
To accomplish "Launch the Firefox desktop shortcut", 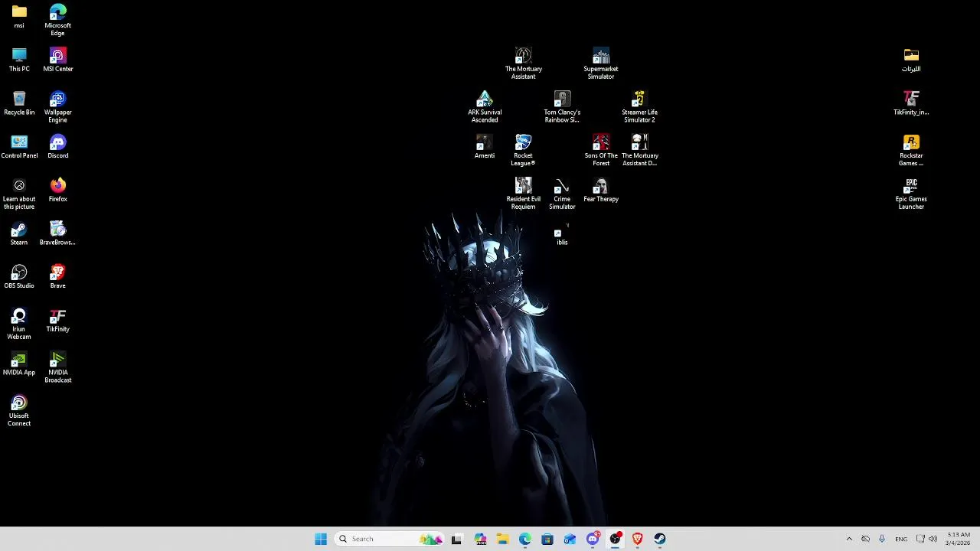I will click(x=57, y=191).
